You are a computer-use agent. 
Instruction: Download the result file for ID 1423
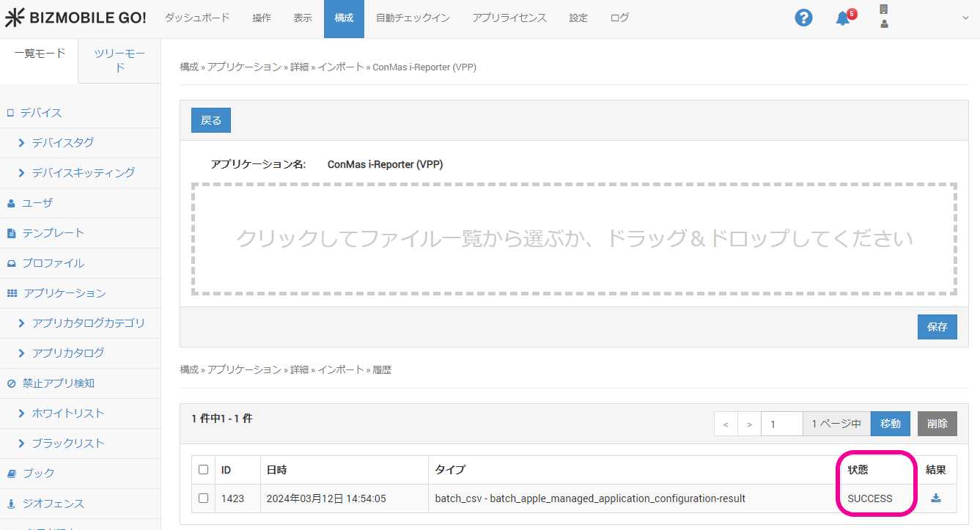coord(935,498)
